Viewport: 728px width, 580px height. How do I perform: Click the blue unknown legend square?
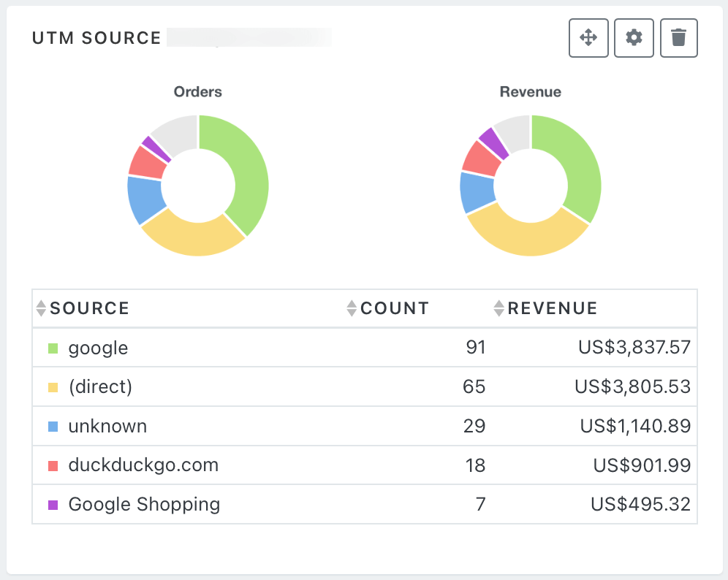tap(53, 427)
